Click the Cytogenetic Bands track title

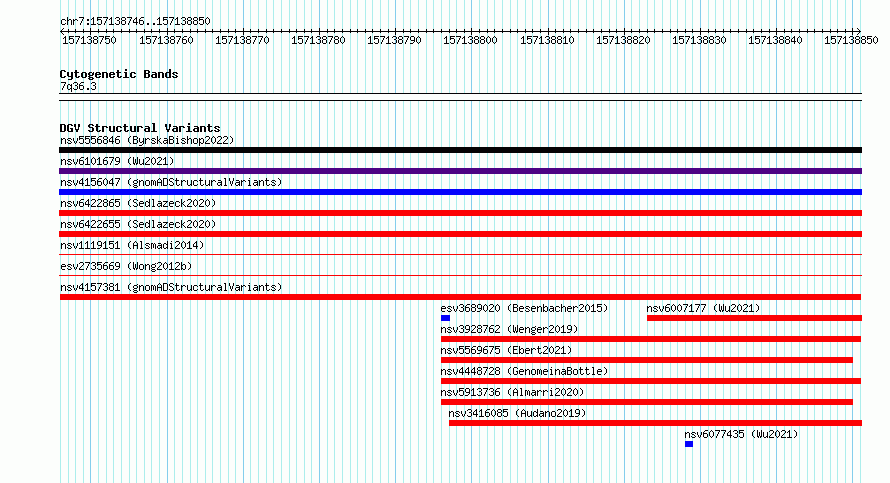[119, 74]
